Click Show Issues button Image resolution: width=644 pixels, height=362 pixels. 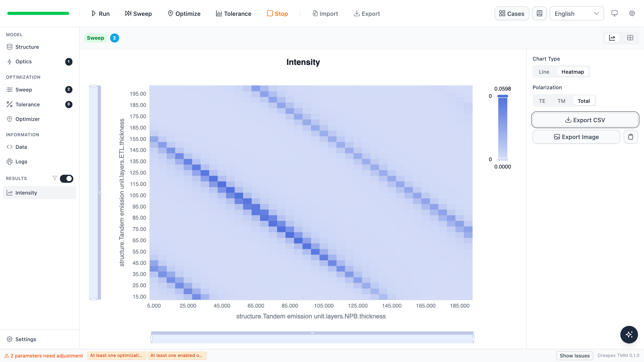(x=575, y=355)
